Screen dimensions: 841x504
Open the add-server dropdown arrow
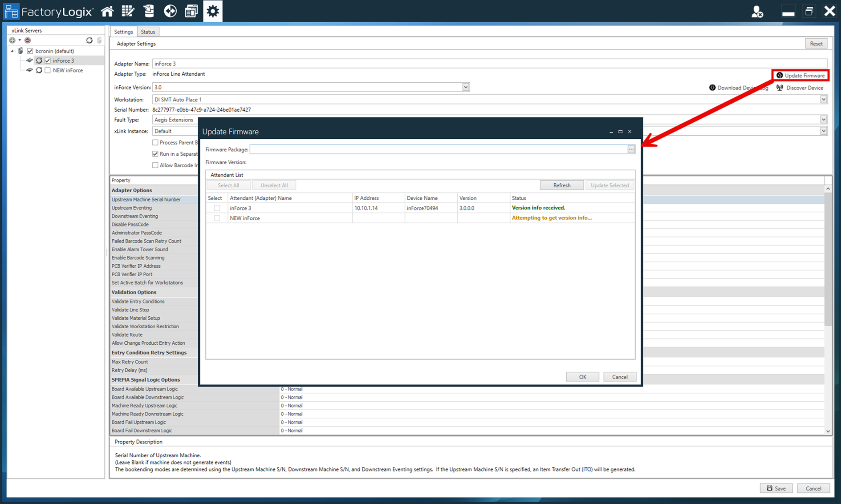pyautogui.click(x=20, y=40)
